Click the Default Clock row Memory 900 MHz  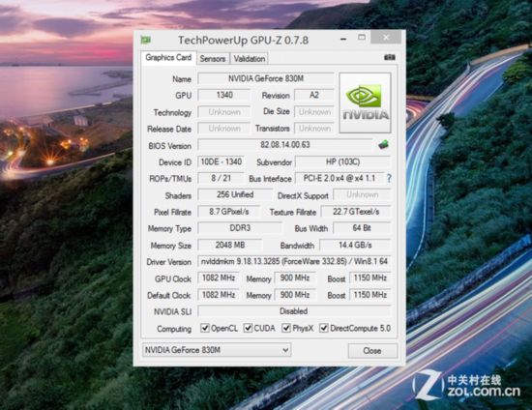pyautogui.click(x=295, y=295)
